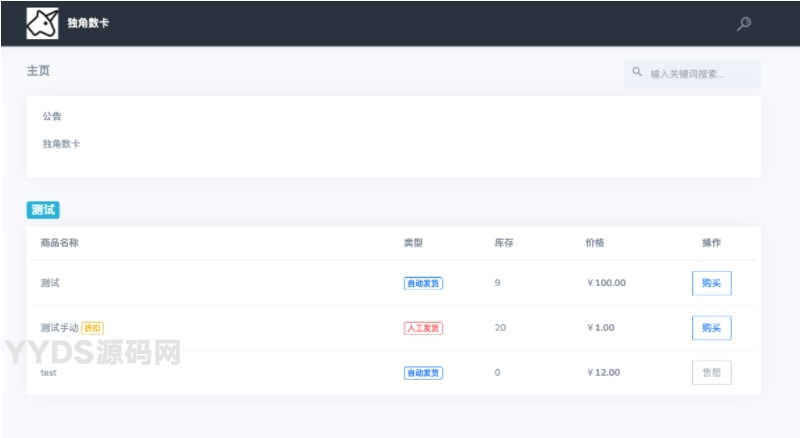Click the 类型 column header
Screen dimensions: 800x438
[x=413, y=242]
